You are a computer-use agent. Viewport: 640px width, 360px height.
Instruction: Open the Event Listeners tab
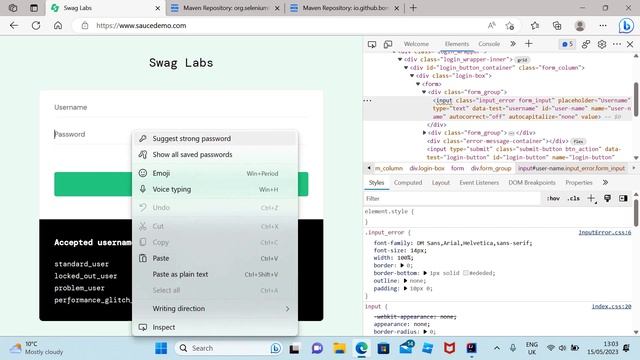click(x=479, y=183)
